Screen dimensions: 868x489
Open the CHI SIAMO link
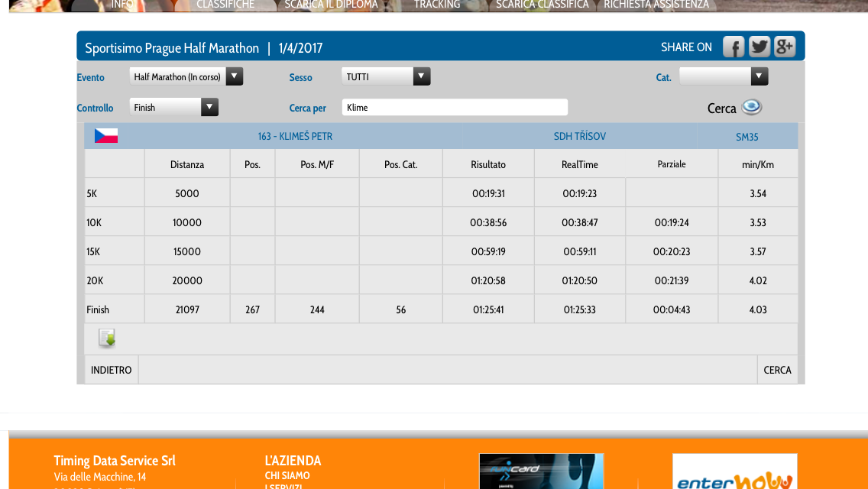coord(287,476)
